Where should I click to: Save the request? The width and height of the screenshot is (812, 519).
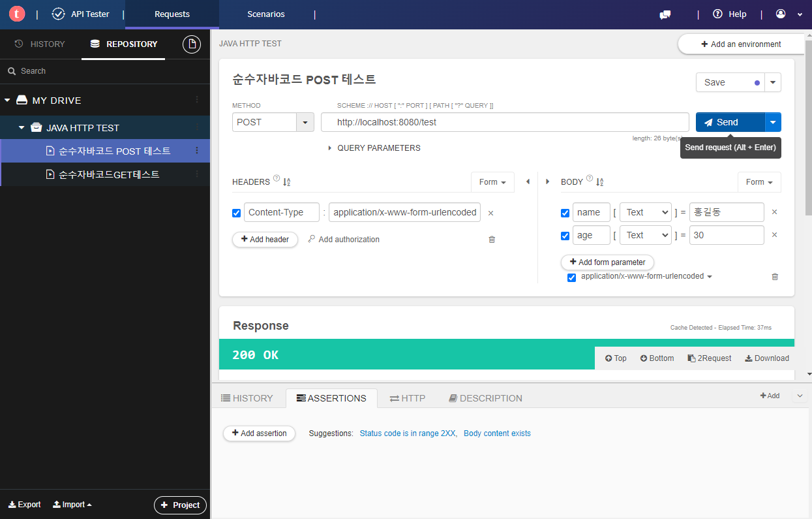tap(730, 82)
